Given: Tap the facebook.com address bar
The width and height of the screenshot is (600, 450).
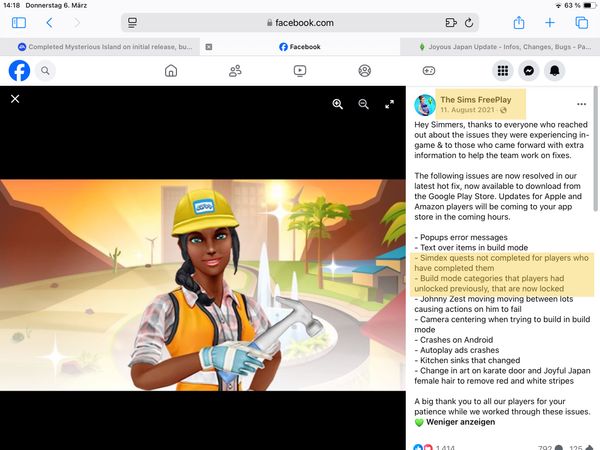Looking at the screenshot, I should click(x=300, y=22).
